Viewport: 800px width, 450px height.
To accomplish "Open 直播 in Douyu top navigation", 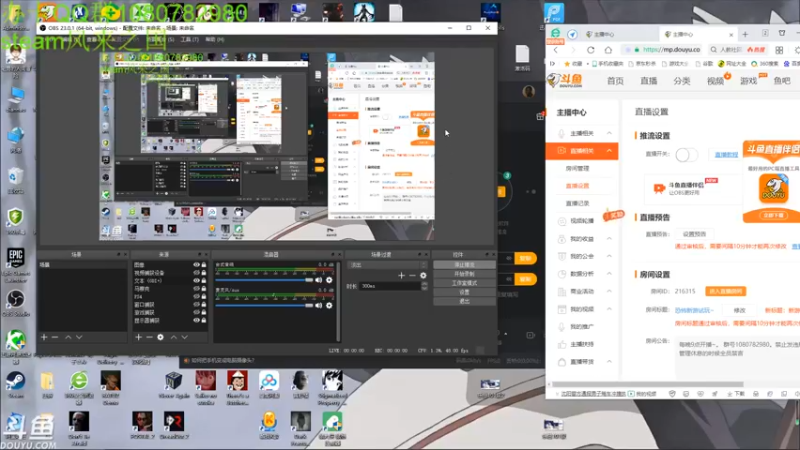I will 648,81.
